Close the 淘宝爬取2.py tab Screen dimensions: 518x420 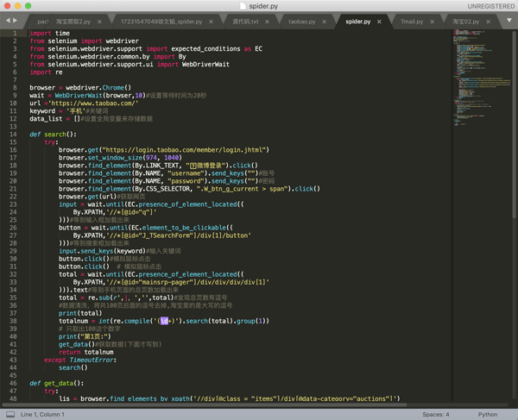(x=99, y=22)
